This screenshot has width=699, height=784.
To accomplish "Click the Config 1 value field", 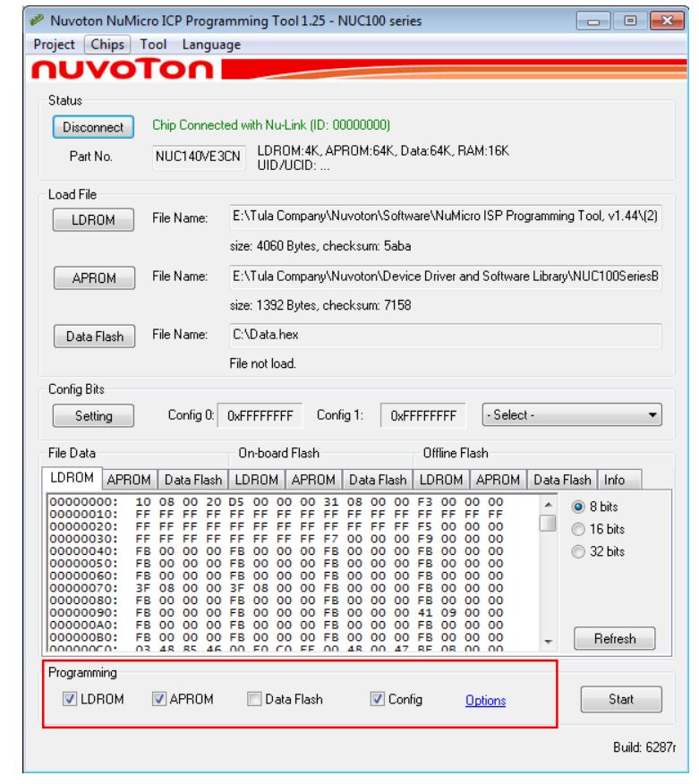I will click(x=423, y=415).
